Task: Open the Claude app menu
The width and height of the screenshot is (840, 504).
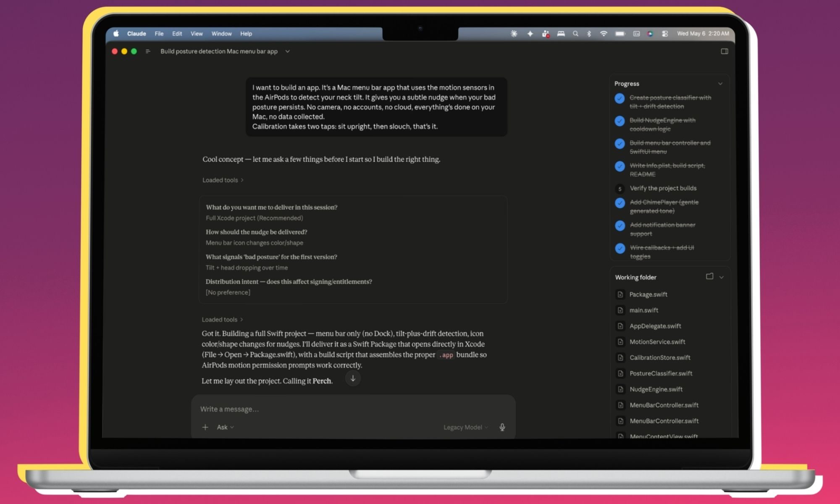Action: point(136,34)
